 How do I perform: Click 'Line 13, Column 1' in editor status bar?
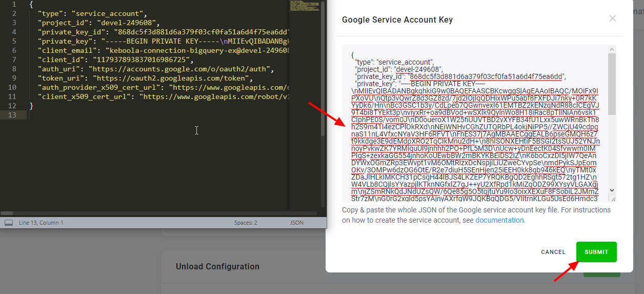[x=41, y=223]
